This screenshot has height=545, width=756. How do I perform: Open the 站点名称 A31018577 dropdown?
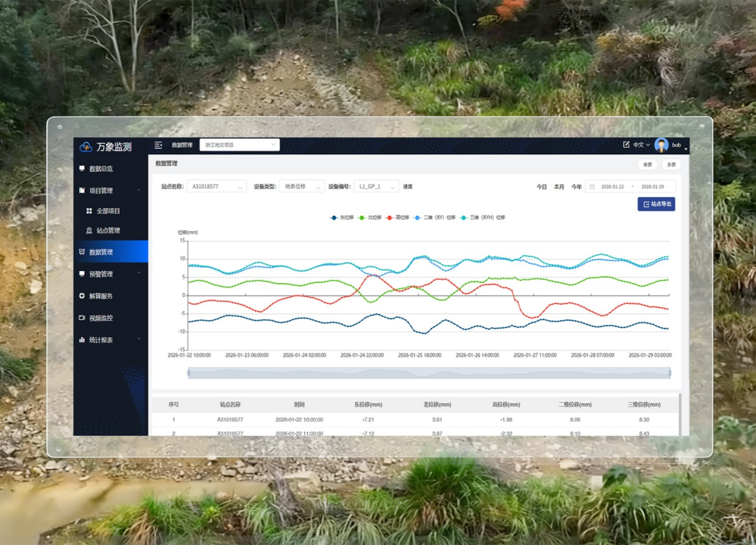(216, 187)
